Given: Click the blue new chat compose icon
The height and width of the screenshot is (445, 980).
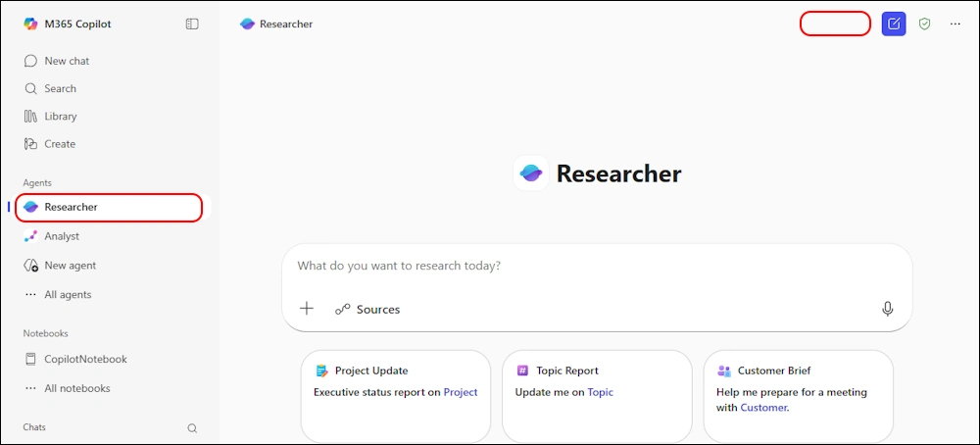Looking at the screenshot, I should pos(893,24).
